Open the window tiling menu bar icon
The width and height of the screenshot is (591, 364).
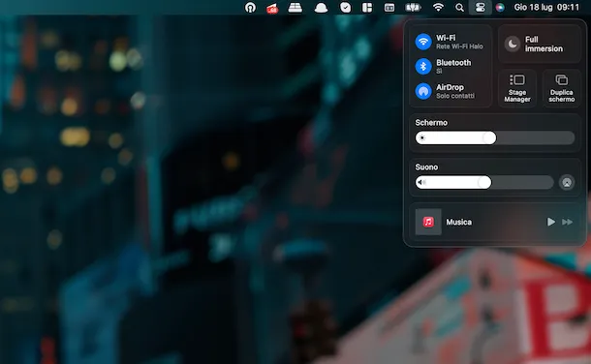[x=367, y=7]
